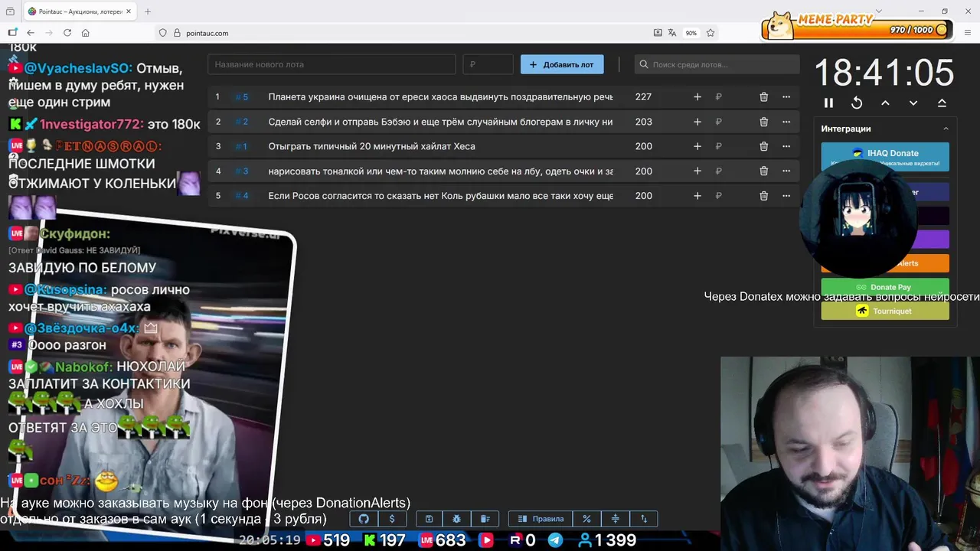Click the dollar sign toolbar icon

(392, 519)
